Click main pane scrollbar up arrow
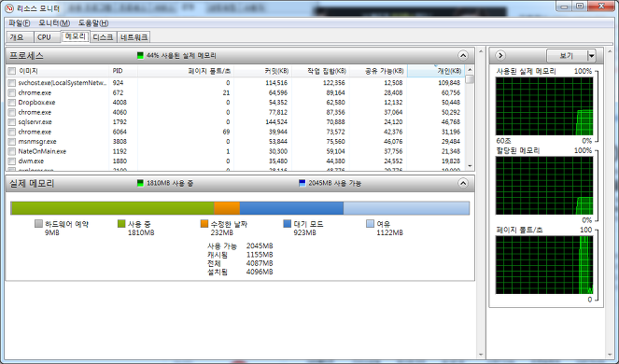The height and width of the screenshot is (364, 619). pyautogui.click(x=481, y=51)
